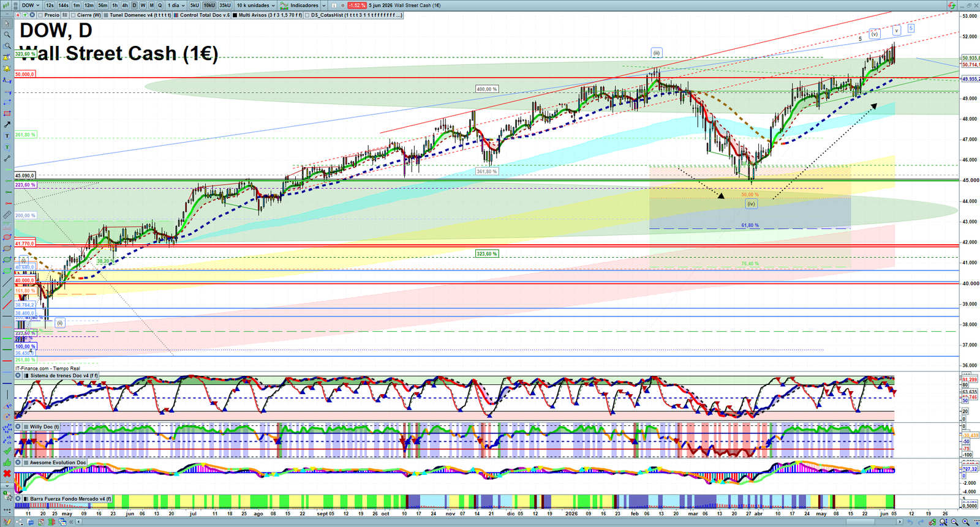Select the 1h timeframe button
980x527 pixels.
coord(115,6)
